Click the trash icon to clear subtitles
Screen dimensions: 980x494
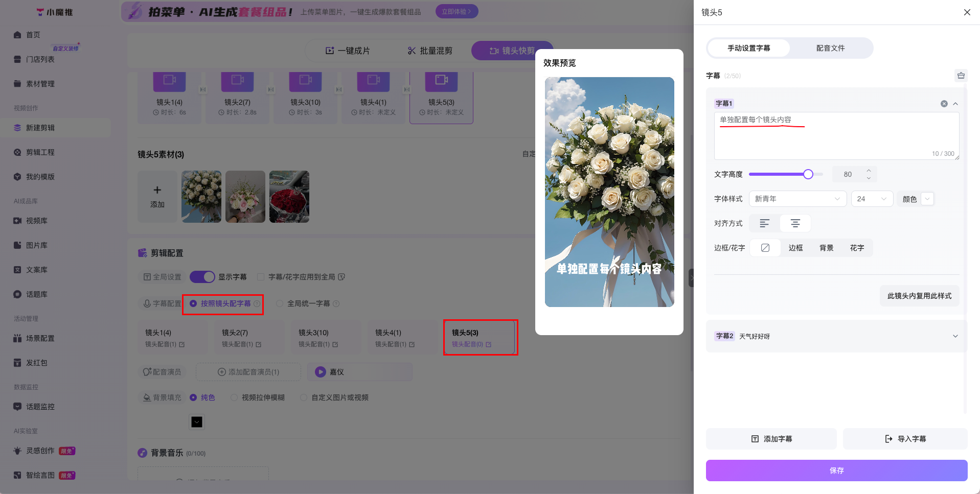961,75
